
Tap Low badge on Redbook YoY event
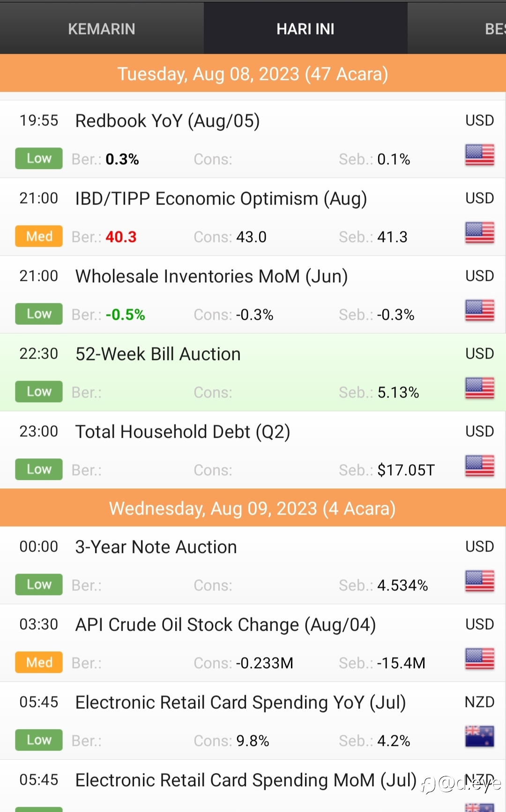(x=39, y=158)
